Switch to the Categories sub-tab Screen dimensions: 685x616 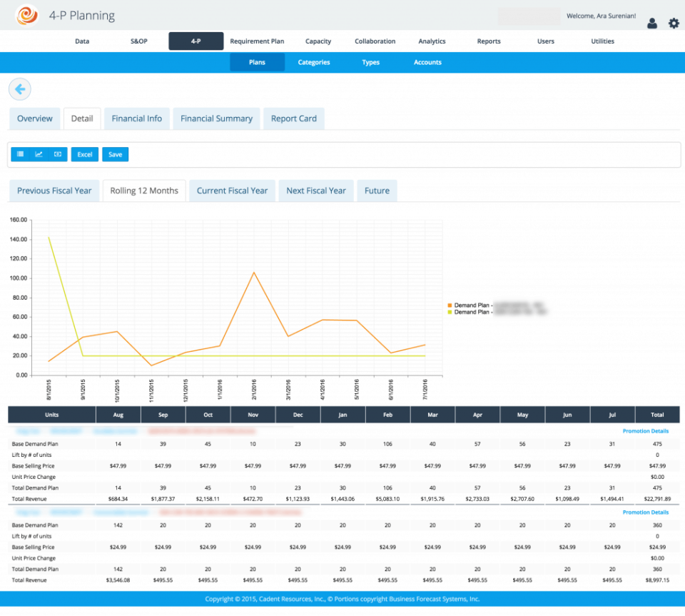314,62
